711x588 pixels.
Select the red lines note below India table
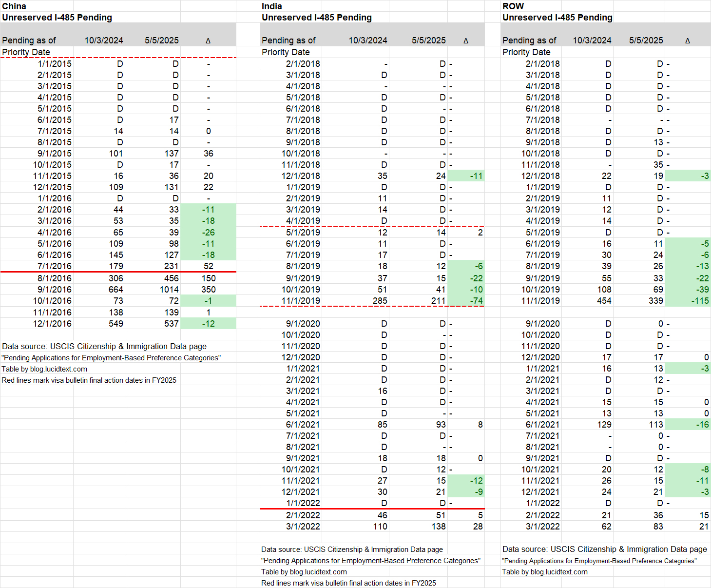348,583
